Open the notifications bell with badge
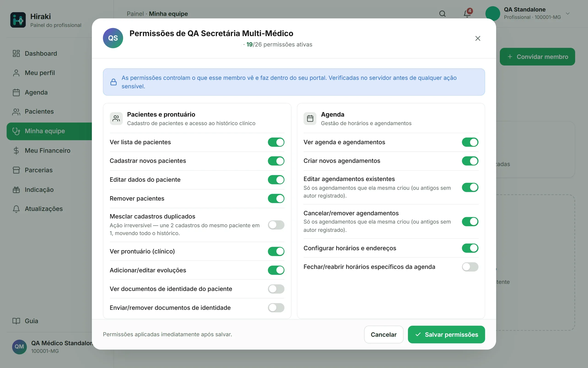Image resolution: width=588 pixels, height=368 pixels. 467,13
